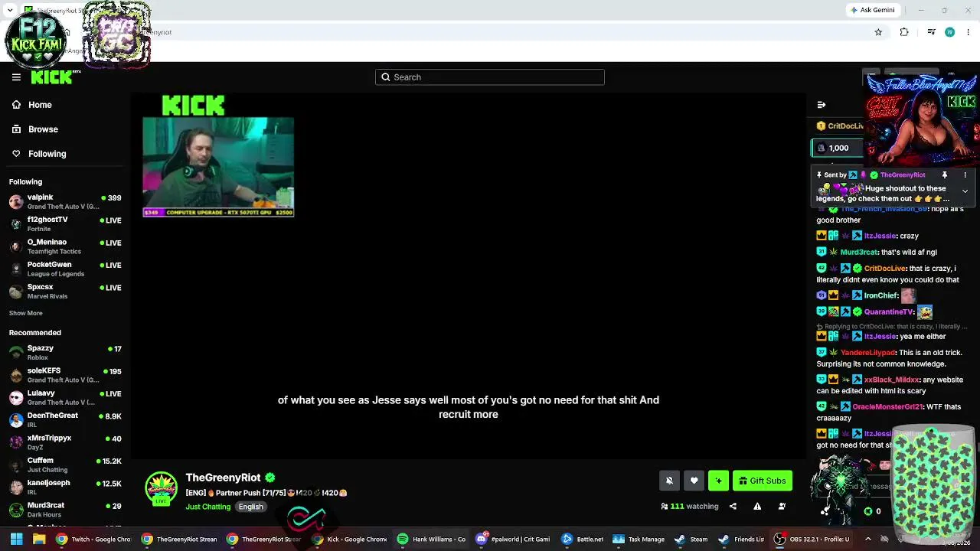This screenshot has height=551, width=980.
Task: Click the green KICK logo in header
Action: point(52,77)
